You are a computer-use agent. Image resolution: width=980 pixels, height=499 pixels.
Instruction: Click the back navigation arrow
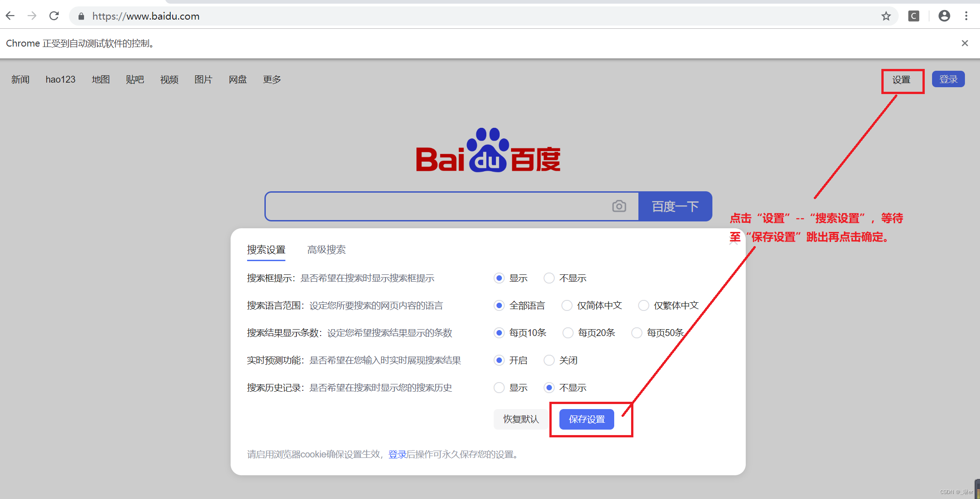(x=10, y=16)
